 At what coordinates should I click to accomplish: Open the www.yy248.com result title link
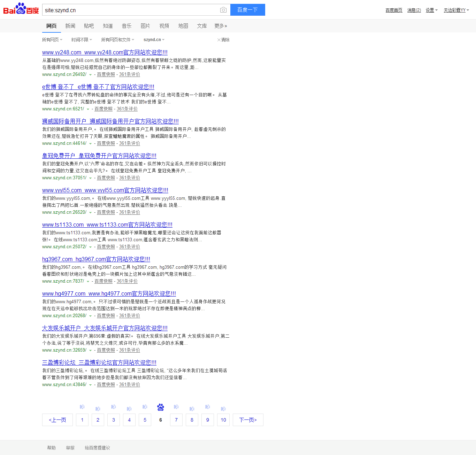tap(105, 53)
